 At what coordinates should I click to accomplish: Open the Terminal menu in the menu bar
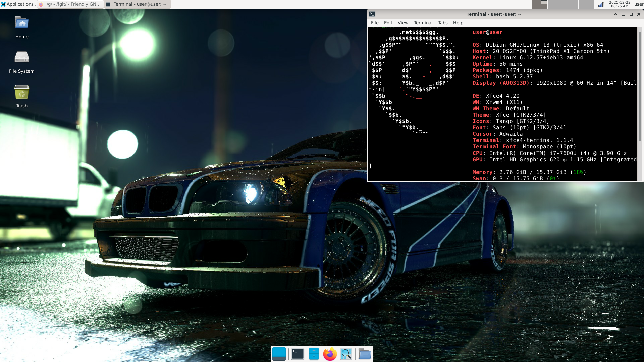423,23
